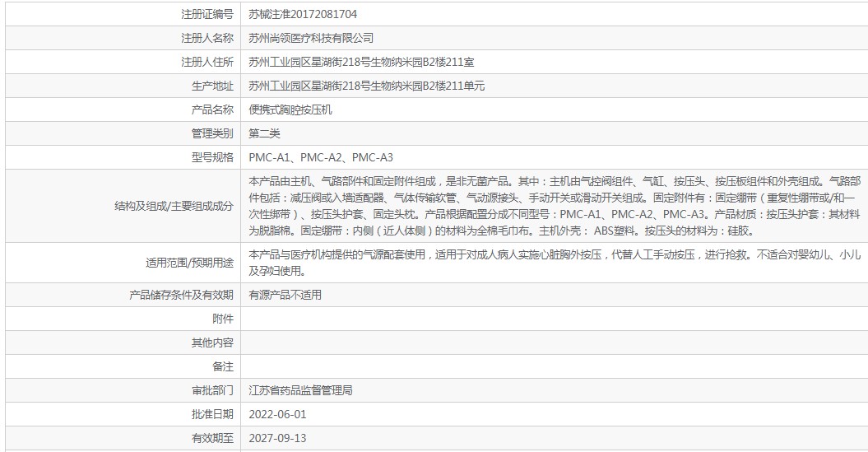The image size is (868, 452).
Task: Click the 结构及组成/主要组成成分 label
Action: coord(174,206)
